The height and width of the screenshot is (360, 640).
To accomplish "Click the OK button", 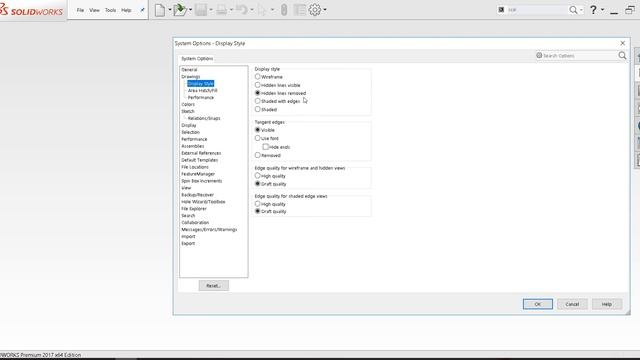I will pos(538,304).
